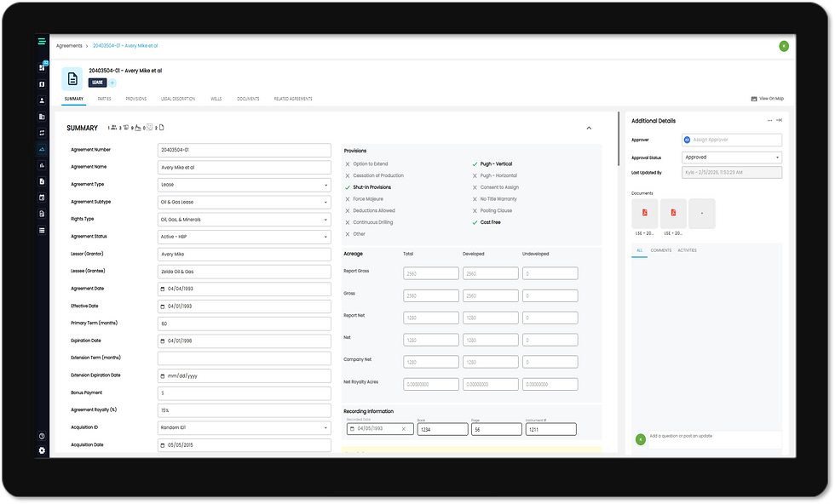Open the LSE-20 PDF document thumbnail
The width and height of the screenshot is (835, 504).
644,215
